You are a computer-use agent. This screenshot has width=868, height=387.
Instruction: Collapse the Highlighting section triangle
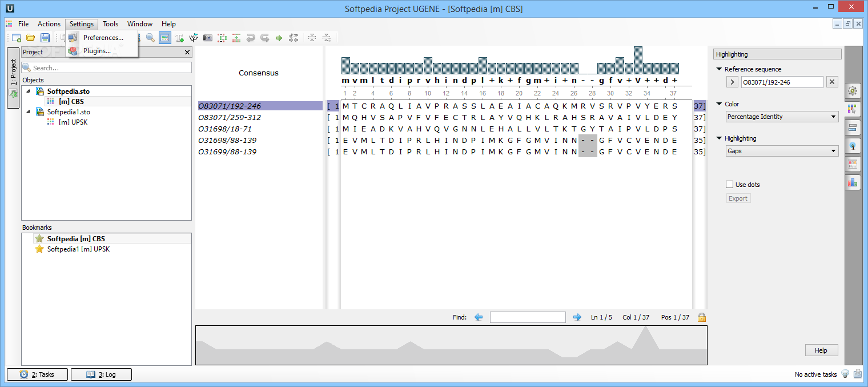[x=719, y=138]
